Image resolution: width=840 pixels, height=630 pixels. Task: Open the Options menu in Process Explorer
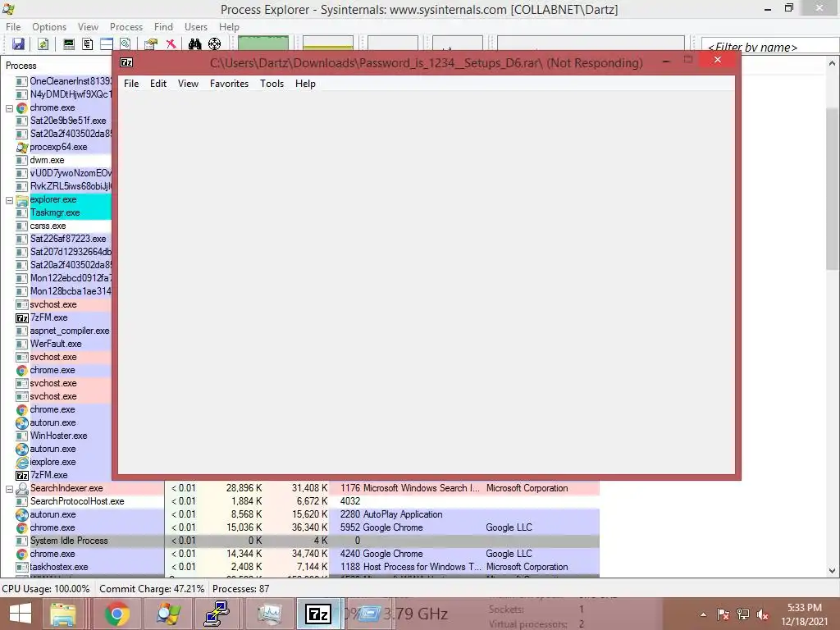(x=49, y=27)
